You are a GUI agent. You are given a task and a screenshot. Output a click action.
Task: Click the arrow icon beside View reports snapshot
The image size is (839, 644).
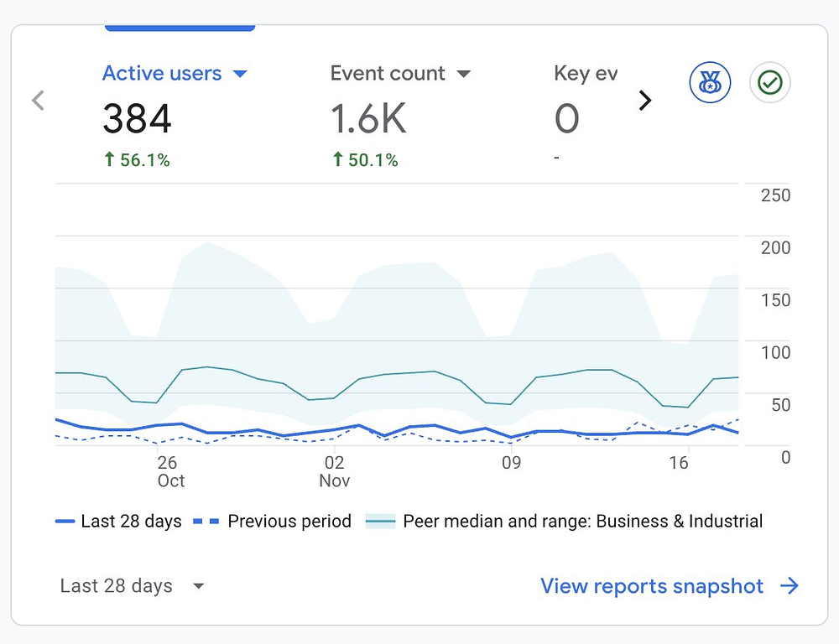(x=789, y=586)
